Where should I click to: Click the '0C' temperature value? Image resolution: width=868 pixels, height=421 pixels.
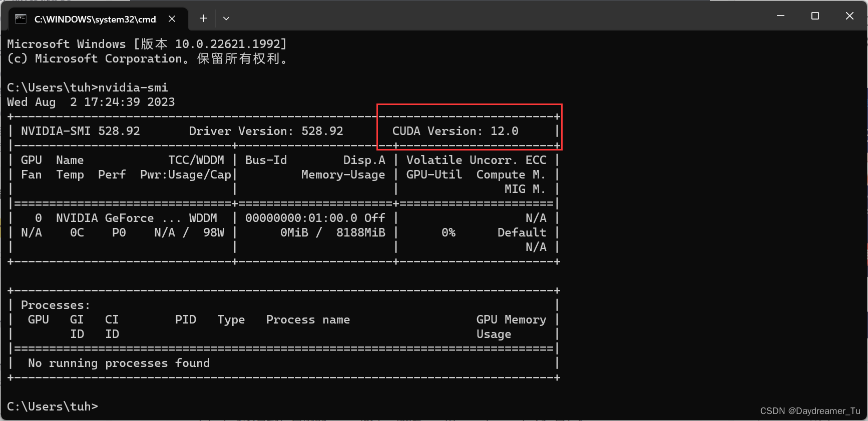[77, 232]
